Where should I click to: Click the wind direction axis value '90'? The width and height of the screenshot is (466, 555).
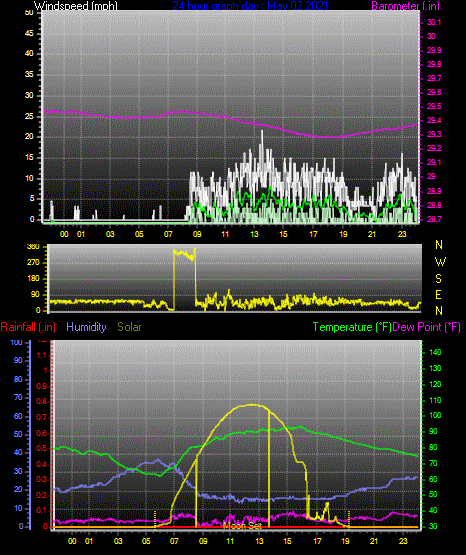pyautogui.click(x=35, y=295)
